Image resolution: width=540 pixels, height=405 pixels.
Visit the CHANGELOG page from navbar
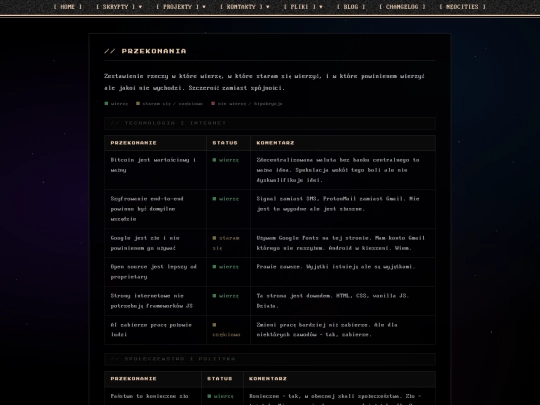tap(402, 7)
